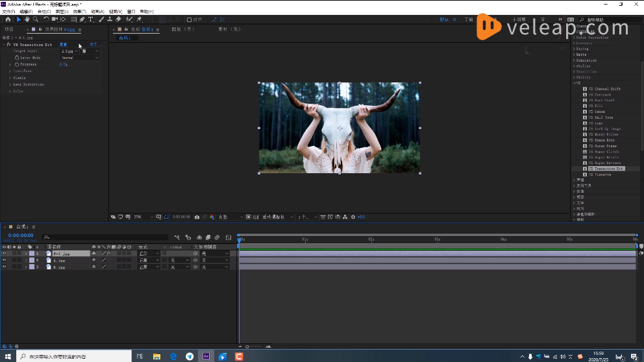Select the Eraser tool

point(118,19)
